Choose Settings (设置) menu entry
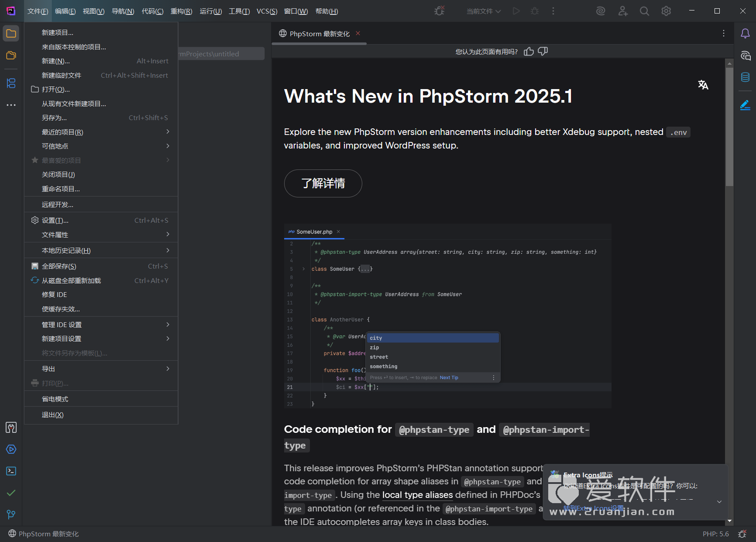This screenshot has height=542, width=756. [101, 220]
